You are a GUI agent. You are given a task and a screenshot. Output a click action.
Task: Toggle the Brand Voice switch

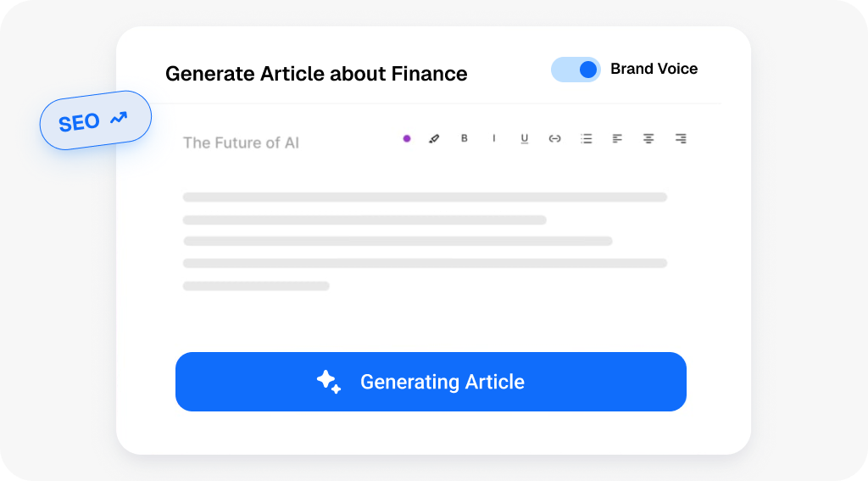(576, 70)
